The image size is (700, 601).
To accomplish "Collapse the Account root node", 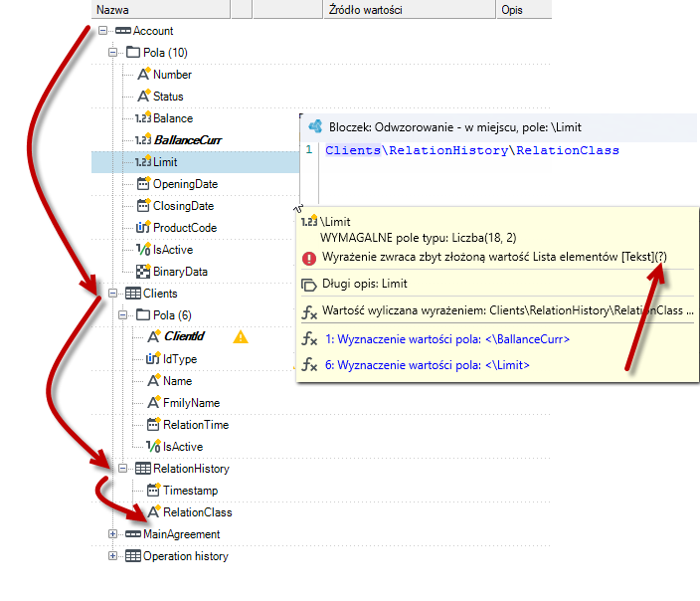I will point(102,31).
